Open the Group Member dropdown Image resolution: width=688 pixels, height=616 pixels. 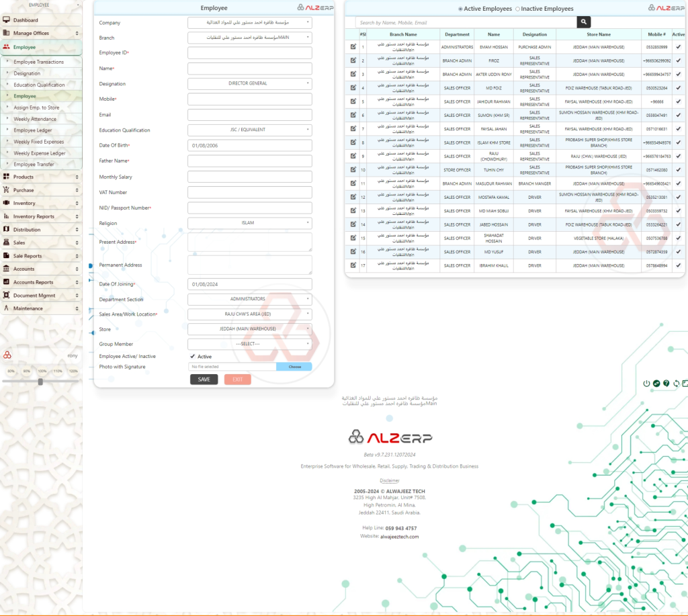(250, 344)
